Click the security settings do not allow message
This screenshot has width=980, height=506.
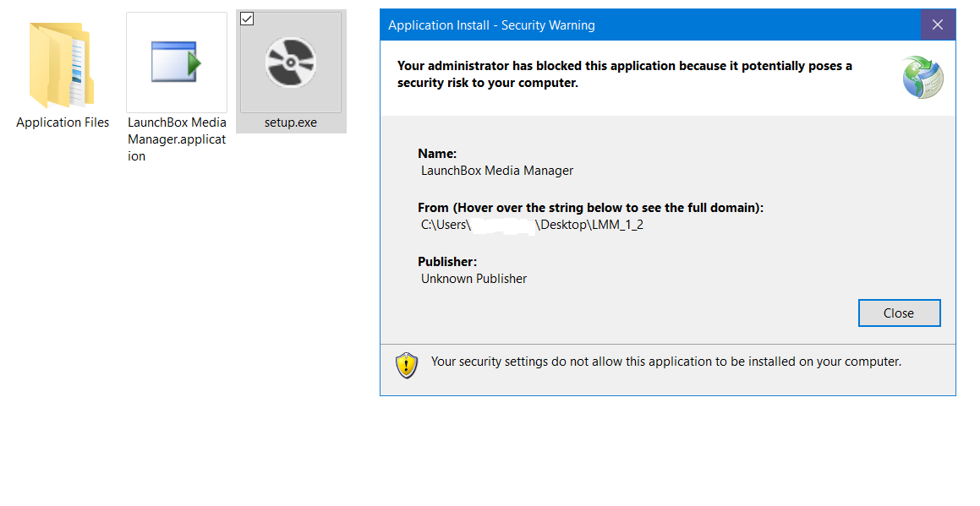tap(666, 362)
